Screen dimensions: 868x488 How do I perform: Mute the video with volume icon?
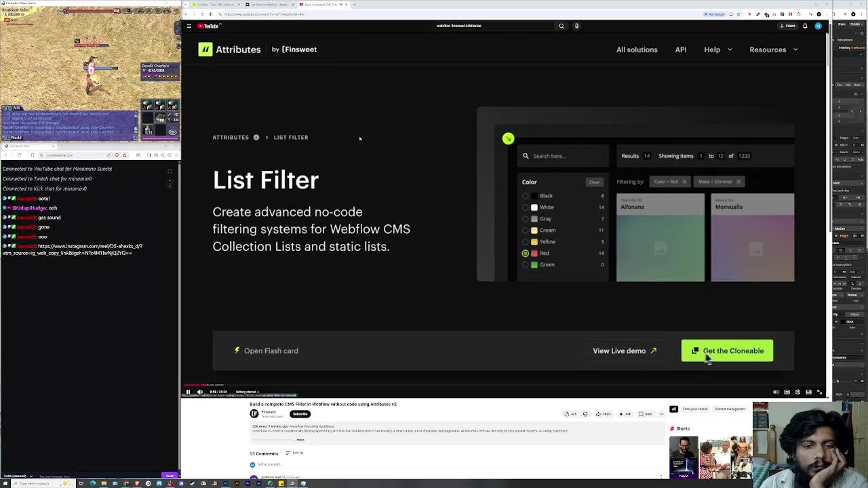pos(199,392)
